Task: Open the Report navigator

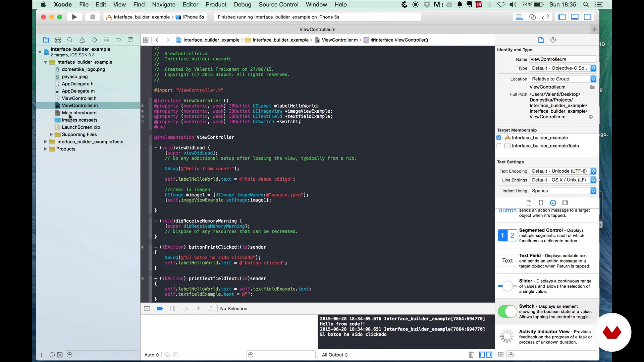Action: pyautogui.click(x=130, y=40)
